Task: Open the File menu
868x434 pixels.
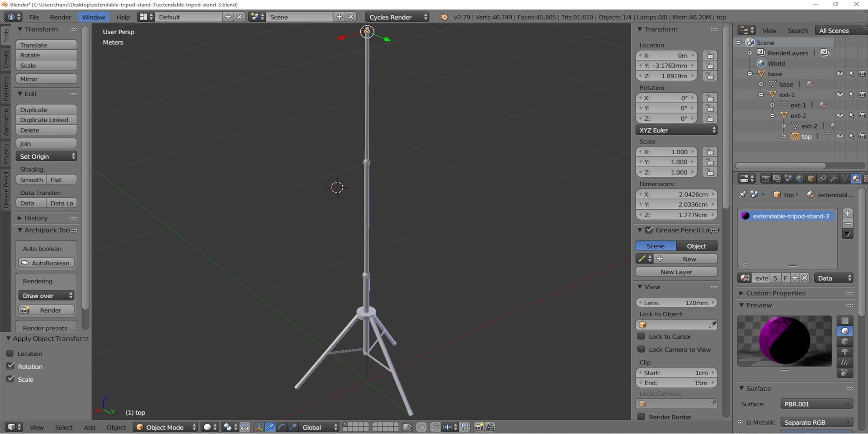Action: (34, 17)
